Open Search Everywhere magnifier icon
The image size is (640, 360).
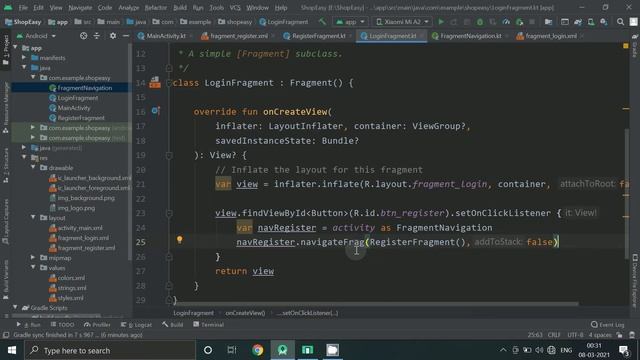(x=620, y=22)
